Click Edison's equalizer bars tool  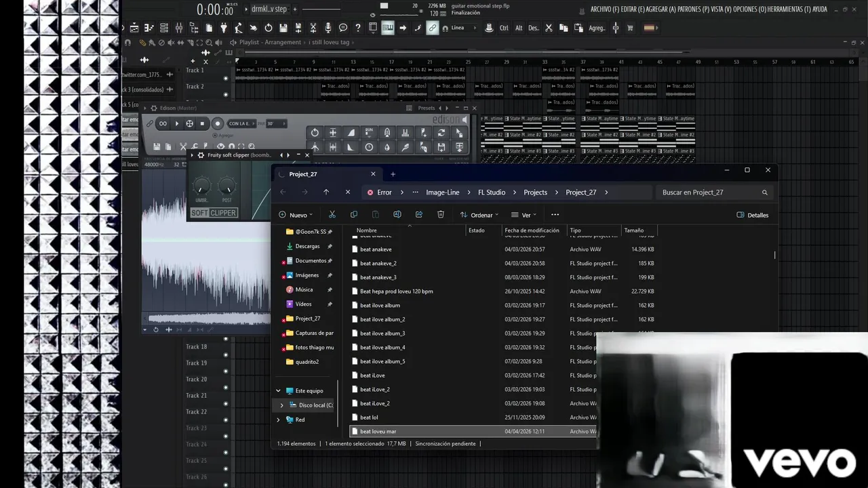[405, 133]
